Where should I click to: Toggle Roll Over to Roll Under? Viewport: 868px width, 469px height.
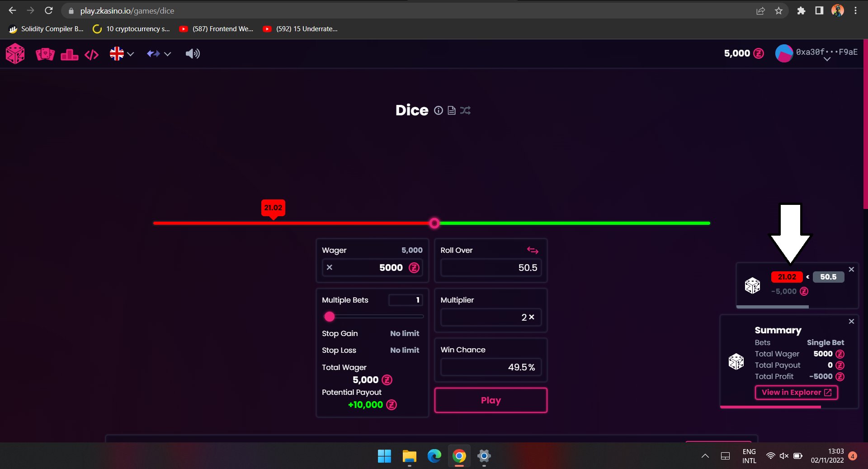(533, 250)
